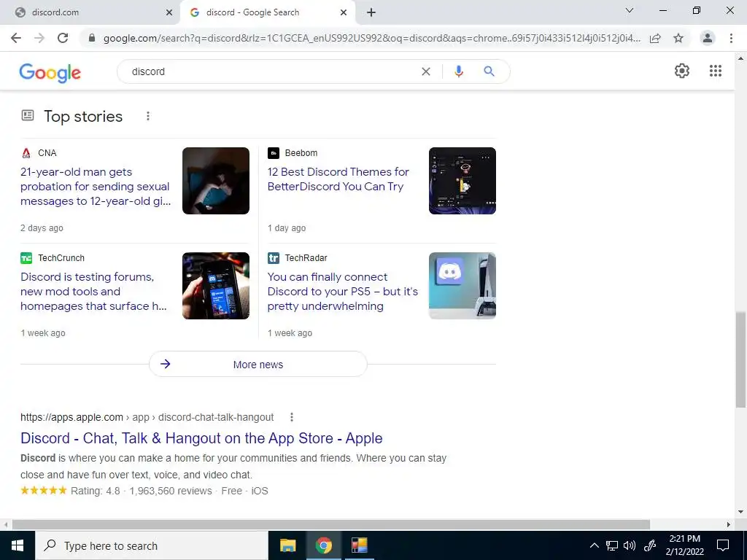Open Chrome three-dot menu
Image resolution: width=747 pixels, height=560 pixels.
(x=731, y=38)
